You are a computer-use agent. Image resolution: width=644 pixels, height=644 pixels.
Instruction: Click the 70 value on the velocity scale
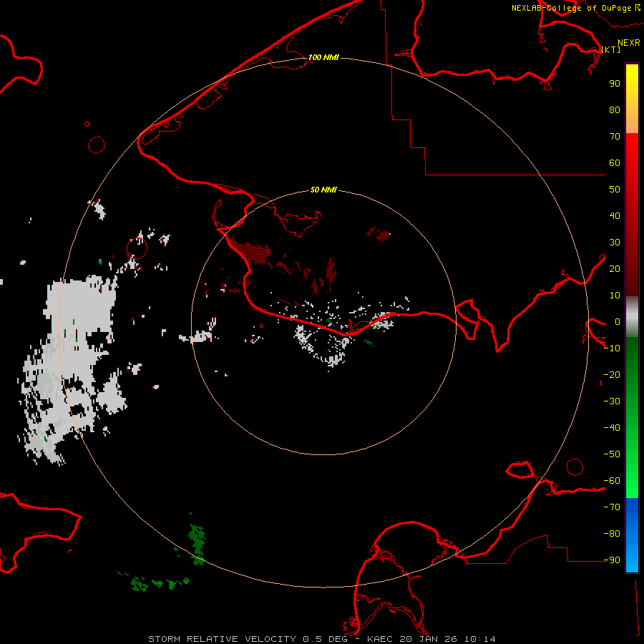point(615,137)
